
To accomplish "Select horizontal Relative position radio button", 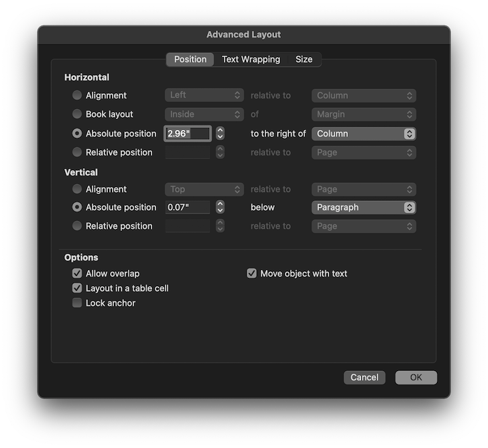I will click(77, 153).
